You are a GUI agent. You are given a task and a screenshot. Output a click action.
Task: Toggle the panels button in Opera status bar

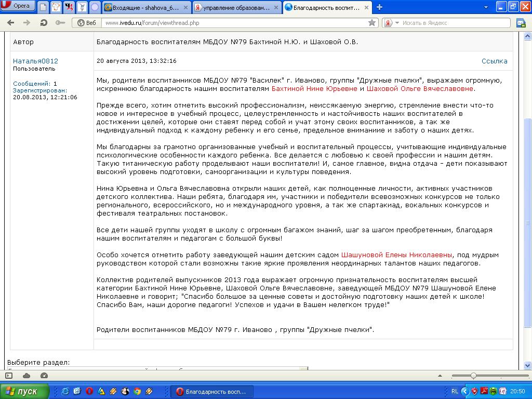tap(9, 376)
